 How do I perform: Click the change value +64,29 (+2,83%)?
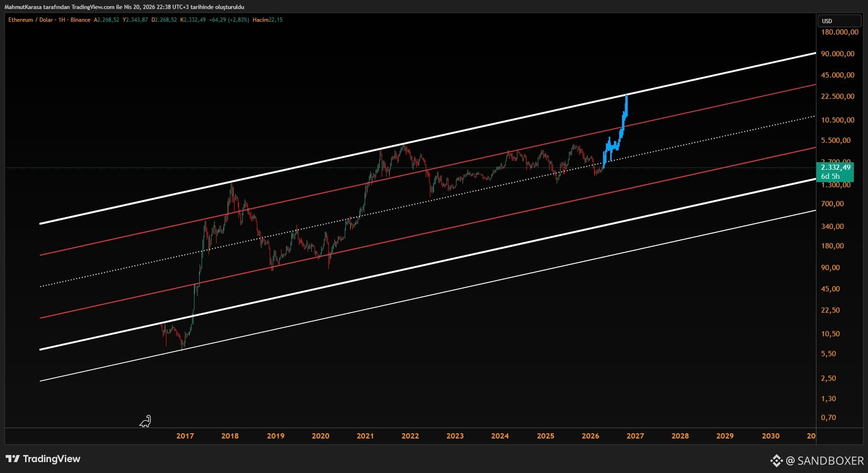(229, 20)
